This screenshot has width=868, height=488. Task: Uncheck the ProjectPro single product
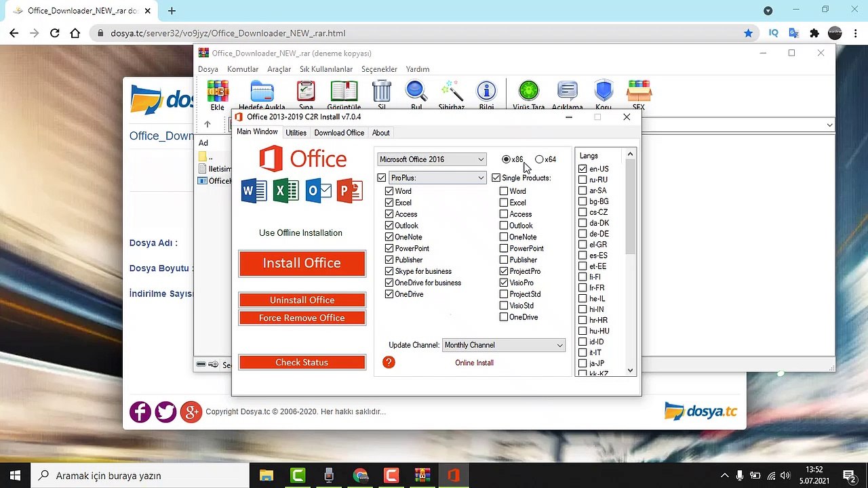click(504, 271)
